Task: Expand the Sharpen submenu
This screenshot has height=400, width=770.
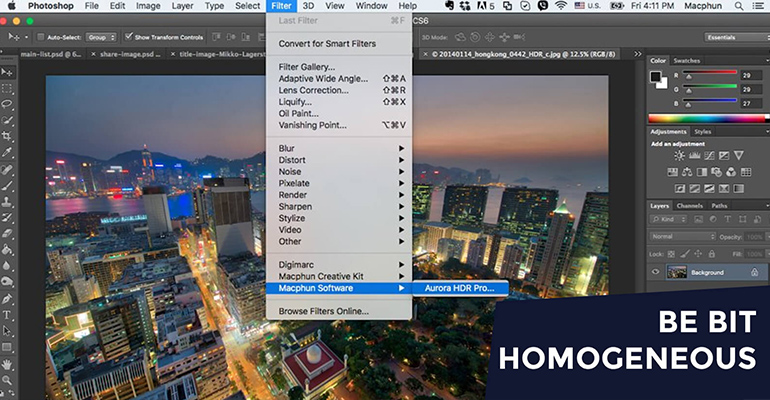Action: (339, 207)
